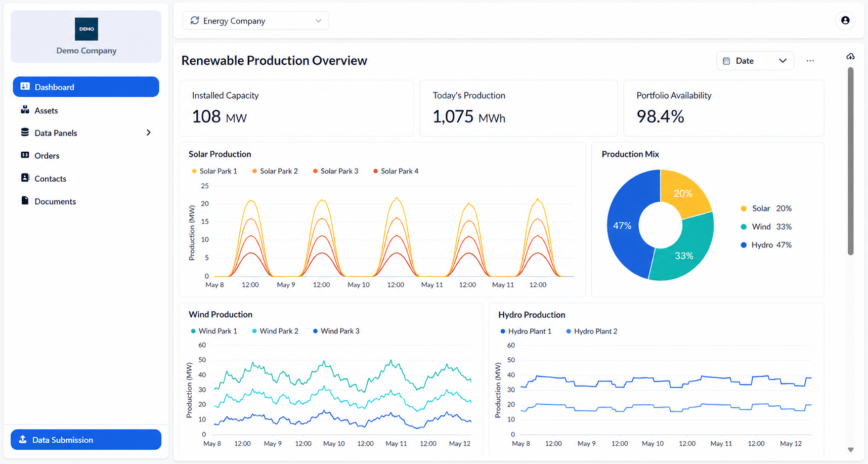Click the Installed Capacity 108 MW card

click(296, 108)
